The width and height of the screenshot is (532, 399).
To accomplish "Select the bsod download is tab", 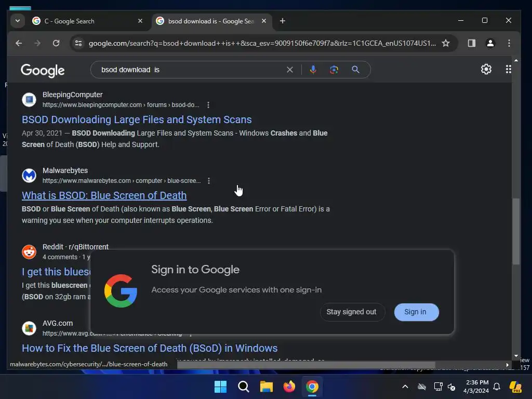I will [211, 21].
